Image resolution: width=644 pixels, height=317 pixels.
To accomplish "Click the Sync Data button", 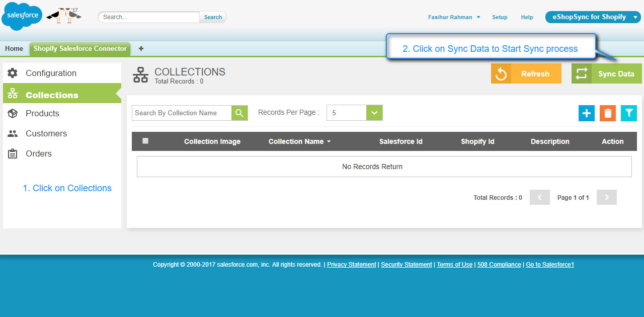I will (x=607, y=73).
